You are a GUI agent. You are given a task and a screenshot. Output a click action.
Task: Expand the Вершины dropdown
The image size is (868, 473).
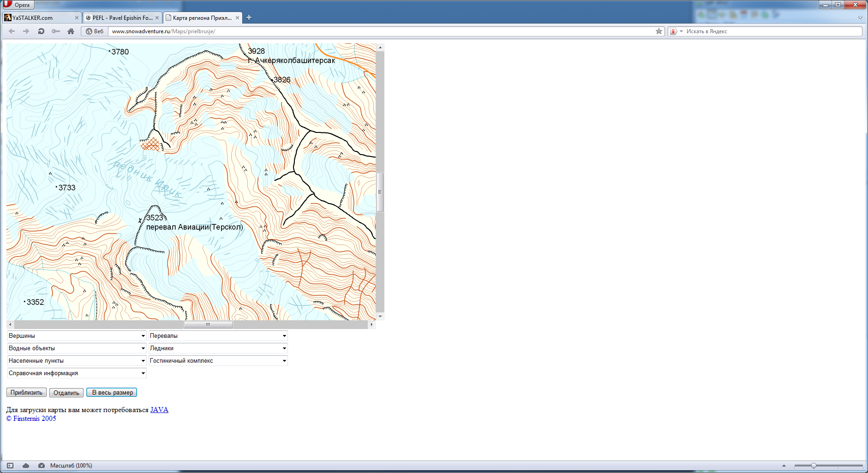pos(77,336)
